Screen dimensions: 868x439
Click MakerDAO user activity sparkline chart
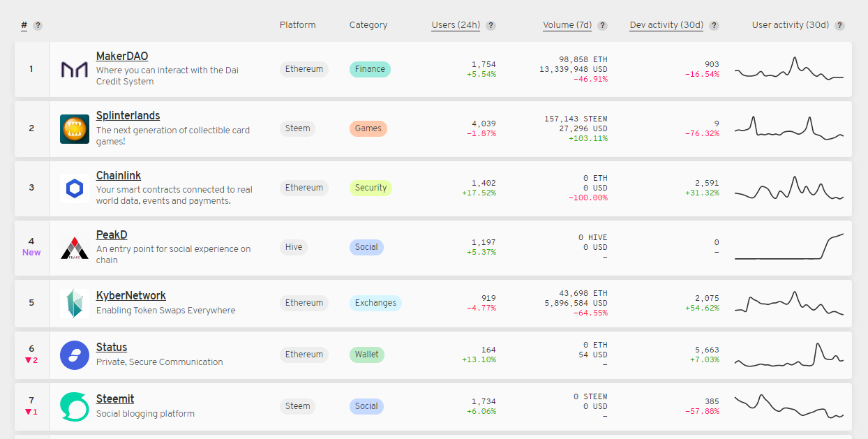pyautogui.click(x=789, y=69)
